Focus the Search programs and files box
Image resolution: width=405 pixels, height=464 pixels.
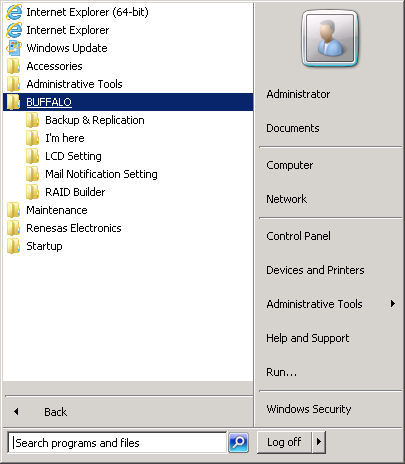[117, 443]
